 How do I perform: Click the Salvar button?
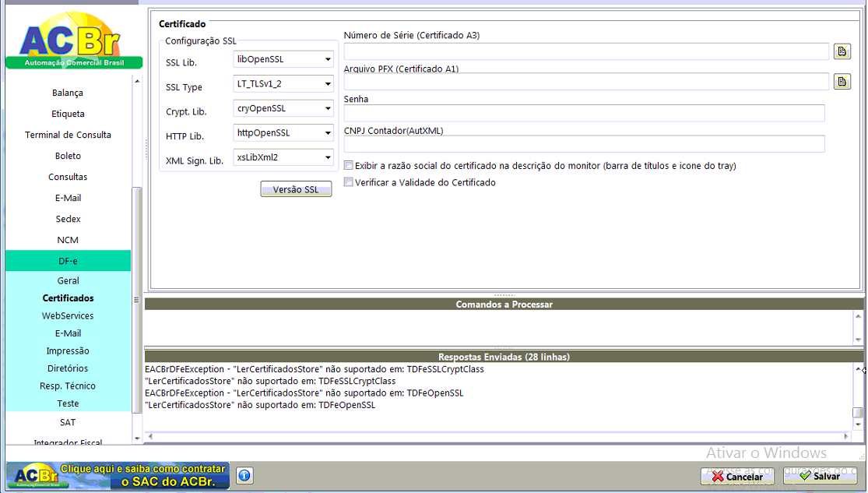820,476
